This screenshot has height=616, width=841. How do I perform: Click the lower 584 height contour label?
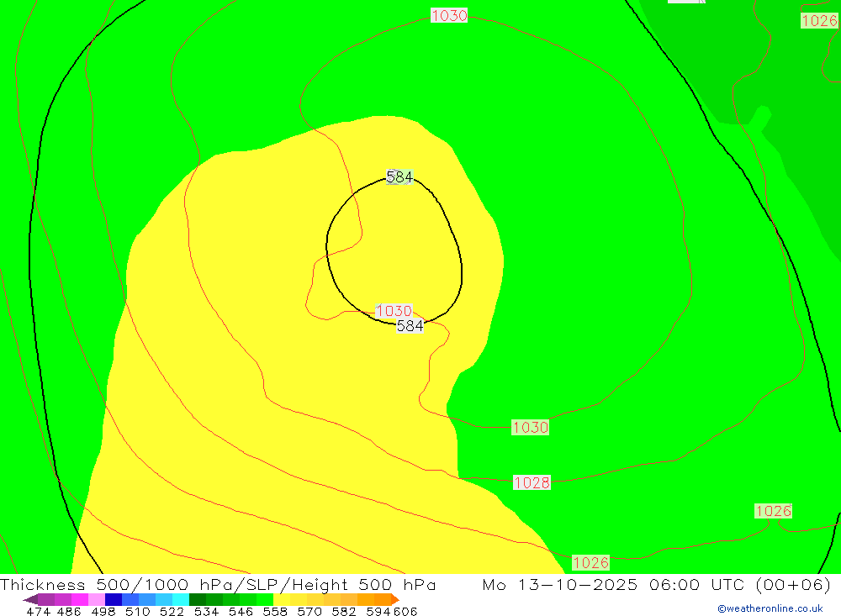(x=410, y=325)
